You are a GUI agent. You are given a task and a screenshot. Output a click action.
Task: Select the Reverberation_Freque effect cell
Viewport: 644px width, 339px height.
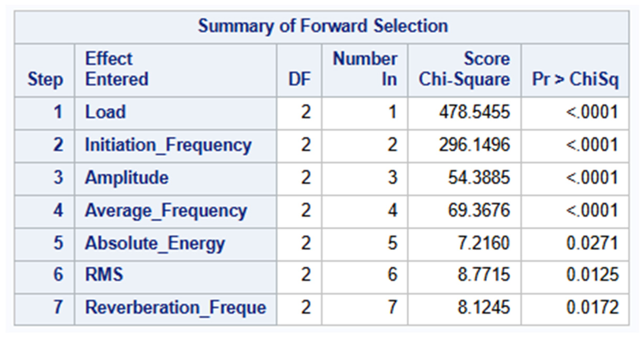[x=175, y=309]
